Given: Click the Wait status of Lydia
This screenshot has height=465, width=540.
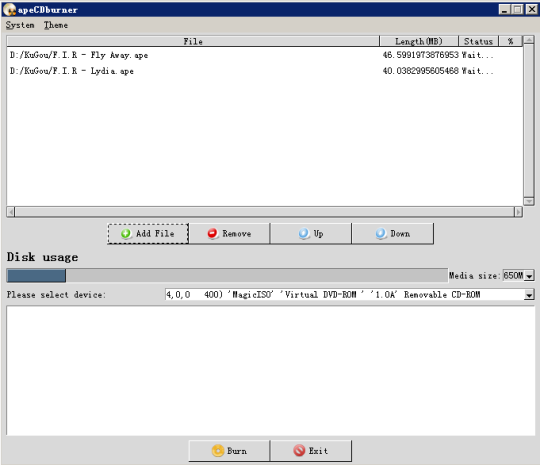Looking at the screenshot, I should (x=477, y=71).
